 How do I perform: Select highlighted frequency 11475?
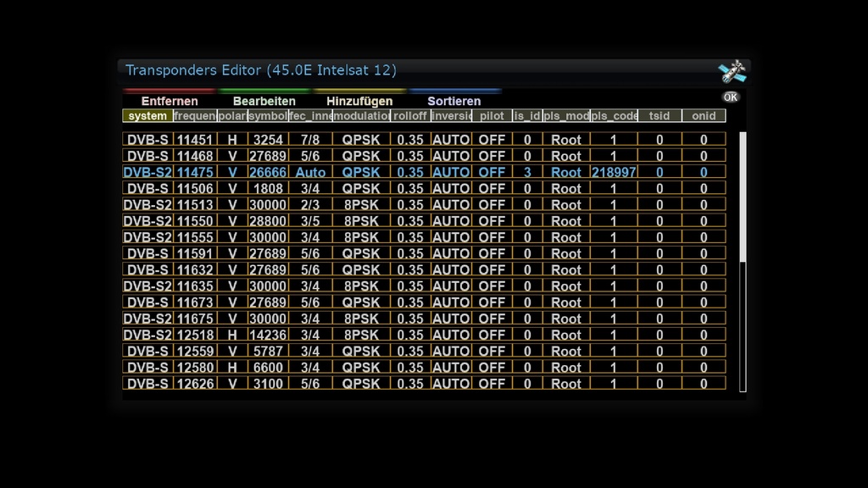(x=195, y=173)
